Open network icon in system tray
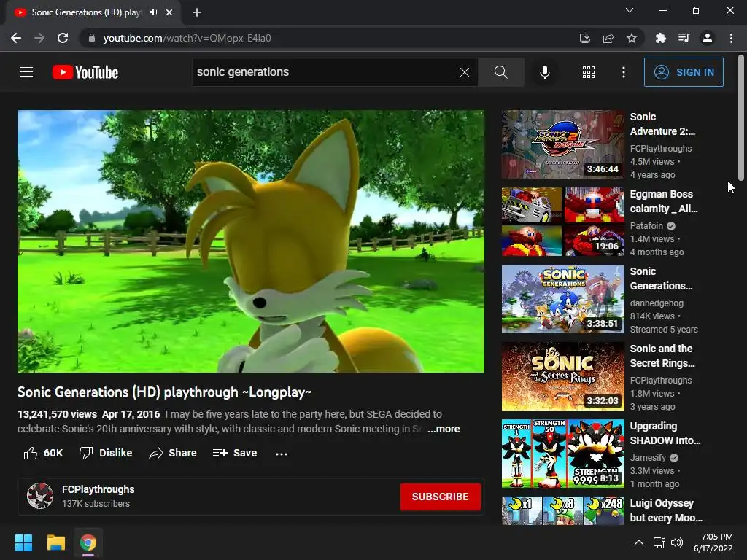The image size is (747, 560). (659, 542)
